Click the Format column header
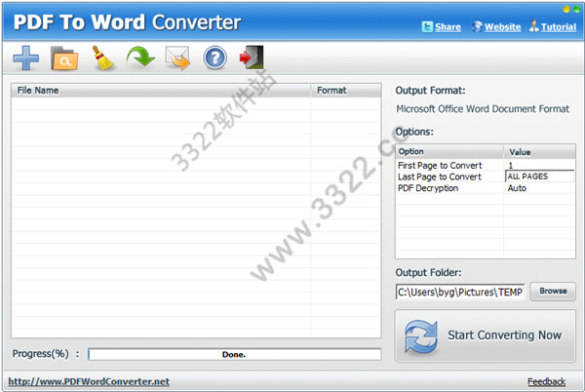Image resolution: width=585 pixels, height=392 pixels. coord(346,91)
